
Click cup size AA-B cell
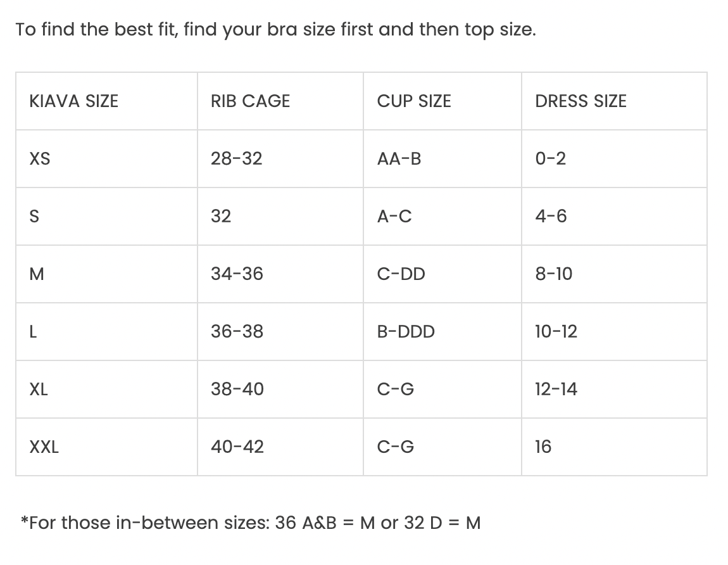(399, 159)
